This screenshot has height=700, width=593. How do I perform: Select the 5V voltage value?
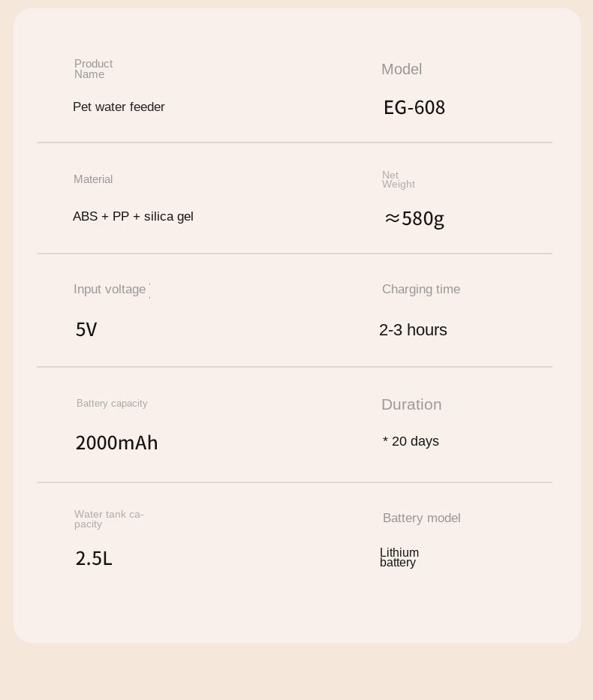point(86,330)
